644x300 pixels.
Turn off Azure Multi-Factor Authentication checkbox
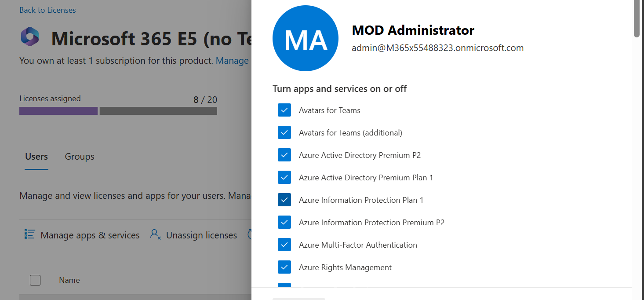point(284,245)
